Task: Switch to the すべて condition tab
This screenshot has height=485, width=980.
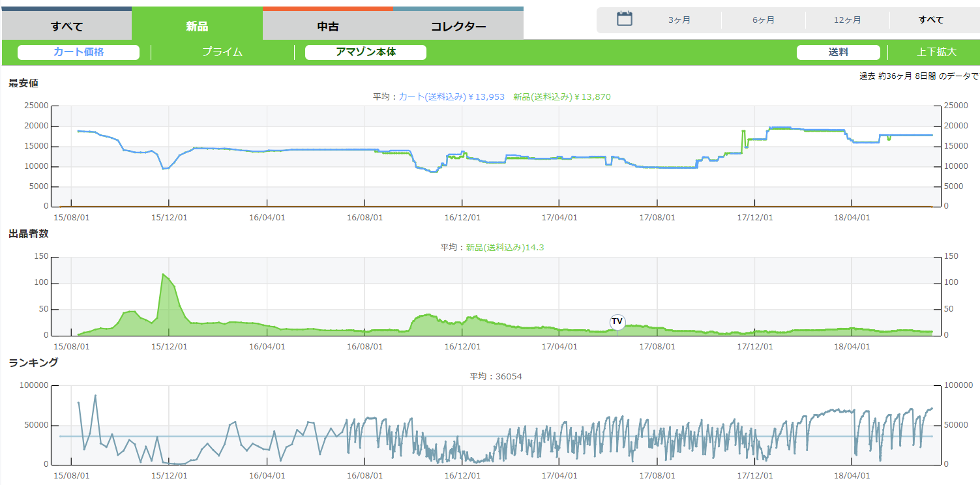Action: pos(67,27)
